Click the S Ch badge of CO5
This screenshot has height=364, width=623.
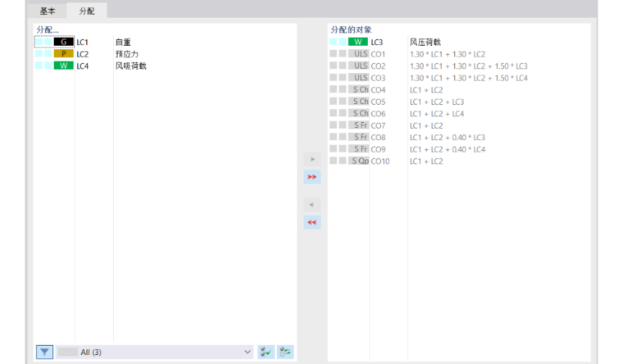pyautogui.click(x=358, y=102)
